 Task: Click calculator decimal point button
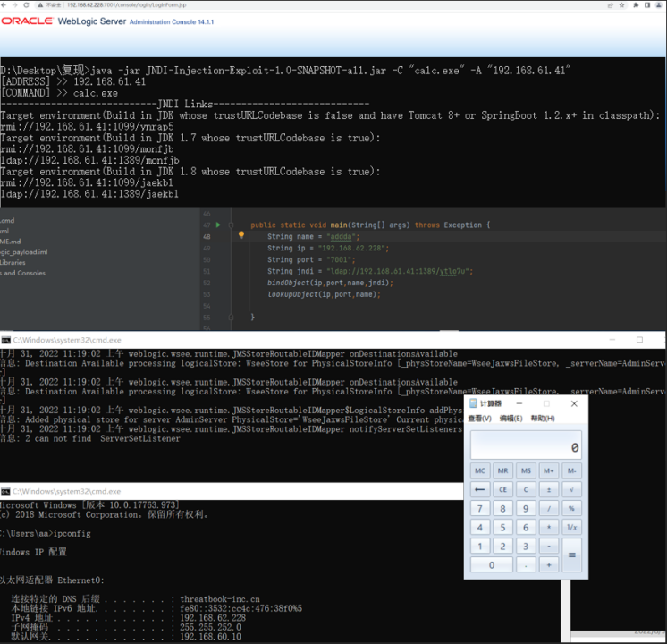coord(526,564)
